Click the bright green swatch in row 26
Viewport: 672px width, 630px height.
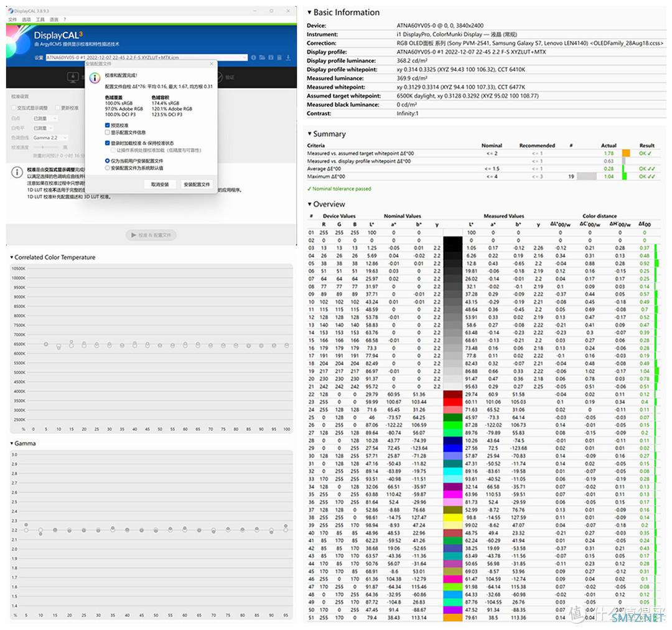click(x=452, y=425)
